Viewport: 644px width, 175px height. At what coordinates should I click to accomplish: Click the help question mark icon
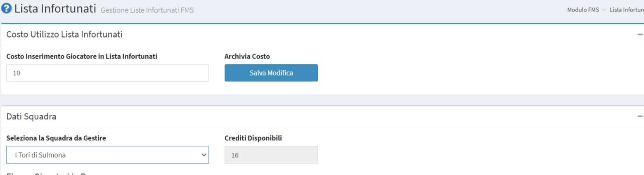(x=6, y=9)
